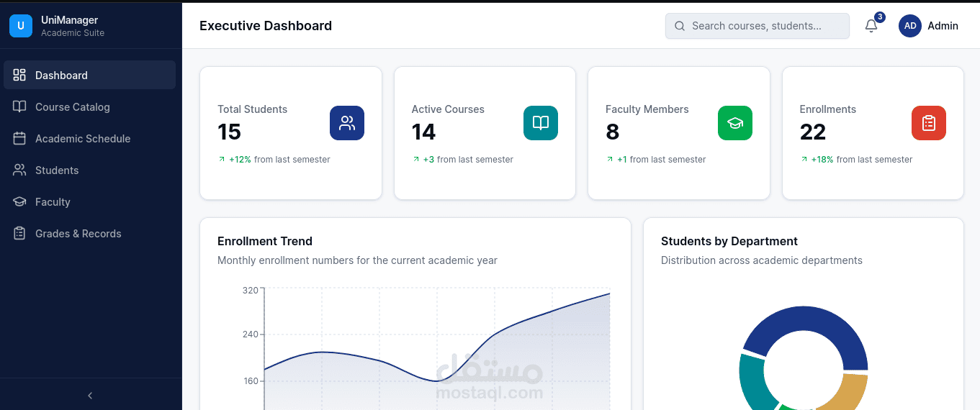Screen dimensions: 980x410
Task: Click the red Enrollments clipboard icon
Action: [929, 123]
